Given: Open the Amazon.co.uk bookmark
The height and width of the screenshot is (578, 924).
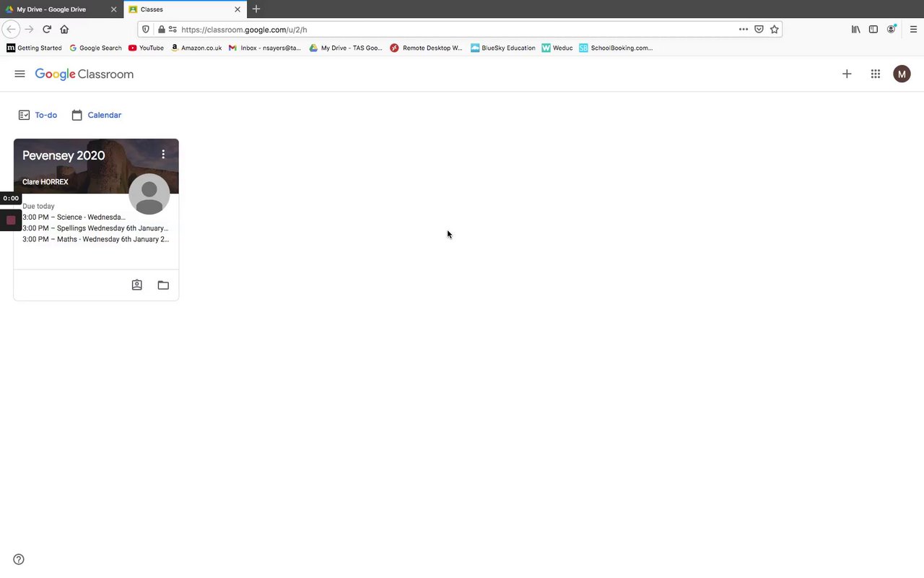Looking at the screenshot, I should point(196,48).
